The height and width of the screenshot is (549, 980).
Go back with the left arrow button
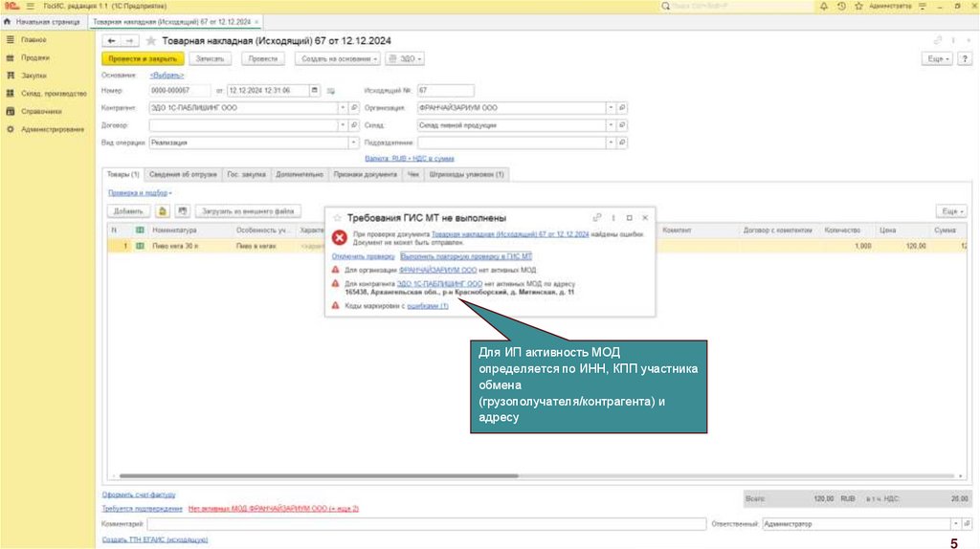pos(111,40)
